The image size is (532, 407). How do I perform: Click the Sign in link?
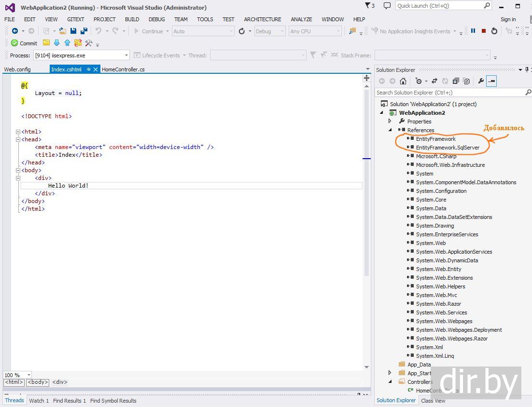pos(508,19)
